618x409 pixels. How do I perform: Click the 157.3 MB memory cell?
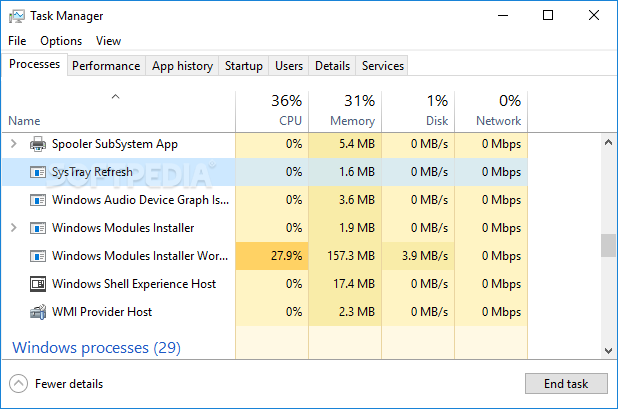tap(345, 256)
